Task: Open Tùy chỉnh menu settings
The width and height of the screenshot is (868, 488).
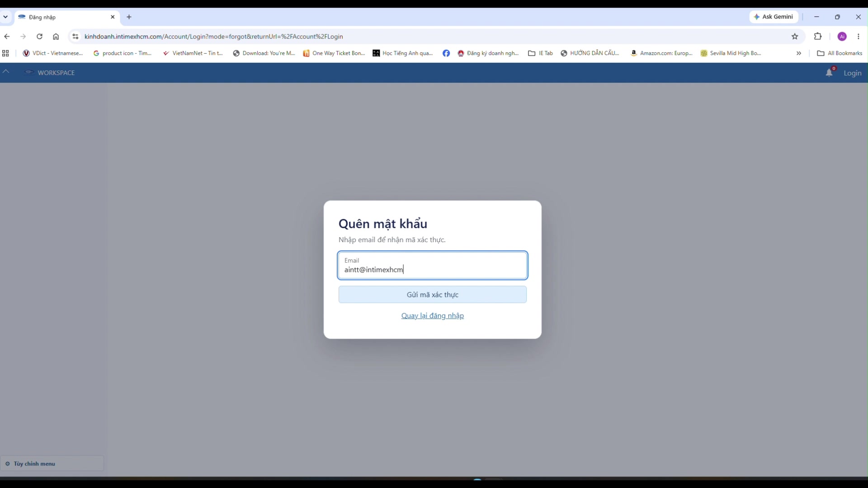Action: click(52, 464)
